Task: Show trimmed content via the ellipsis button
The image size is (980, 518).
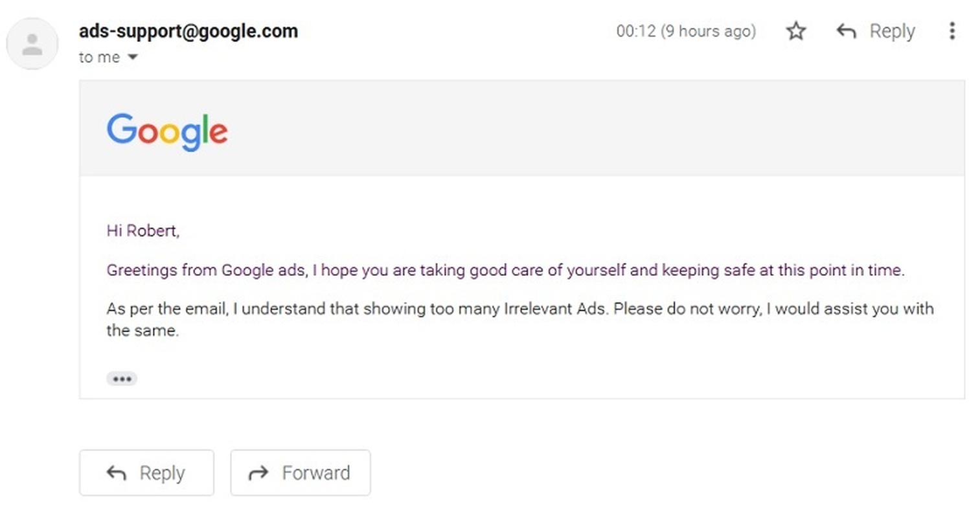Action: click(122, 379)
